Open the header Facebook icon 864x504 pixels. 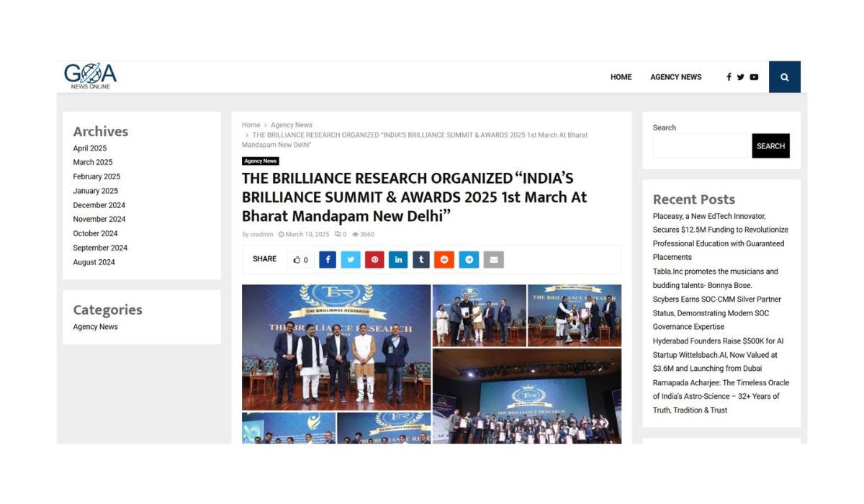pos(729,77)
